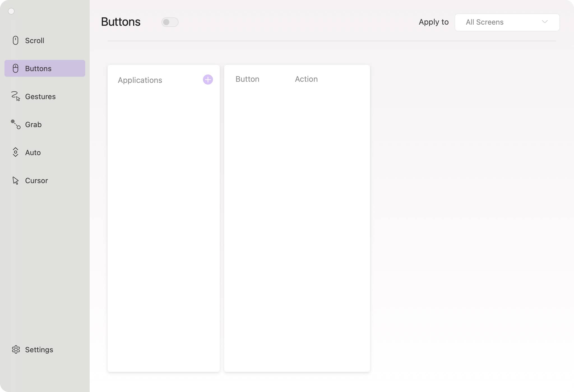Click the Button column header
This screenshot has width=574, height=392.
247,79
